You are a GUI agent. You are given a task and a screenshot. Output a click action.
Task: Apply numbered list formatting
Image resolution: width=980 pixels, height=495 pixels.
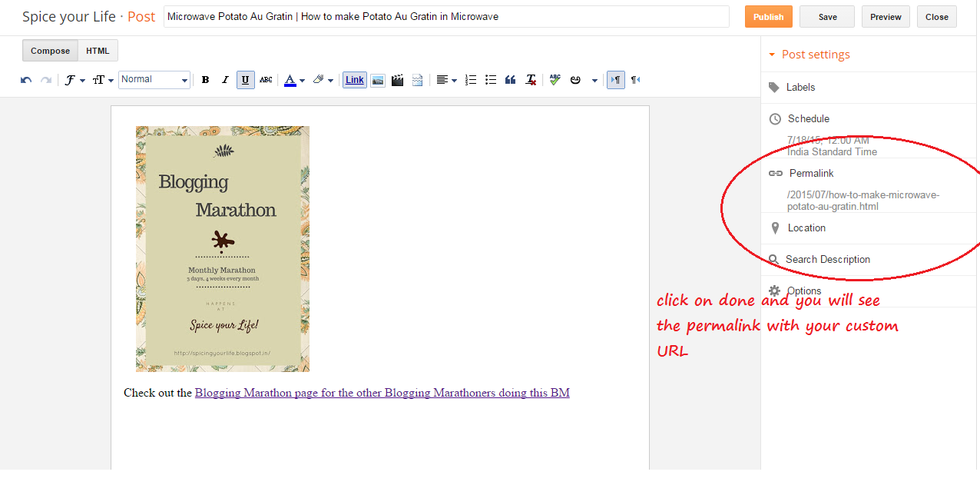tap(471, 80)
